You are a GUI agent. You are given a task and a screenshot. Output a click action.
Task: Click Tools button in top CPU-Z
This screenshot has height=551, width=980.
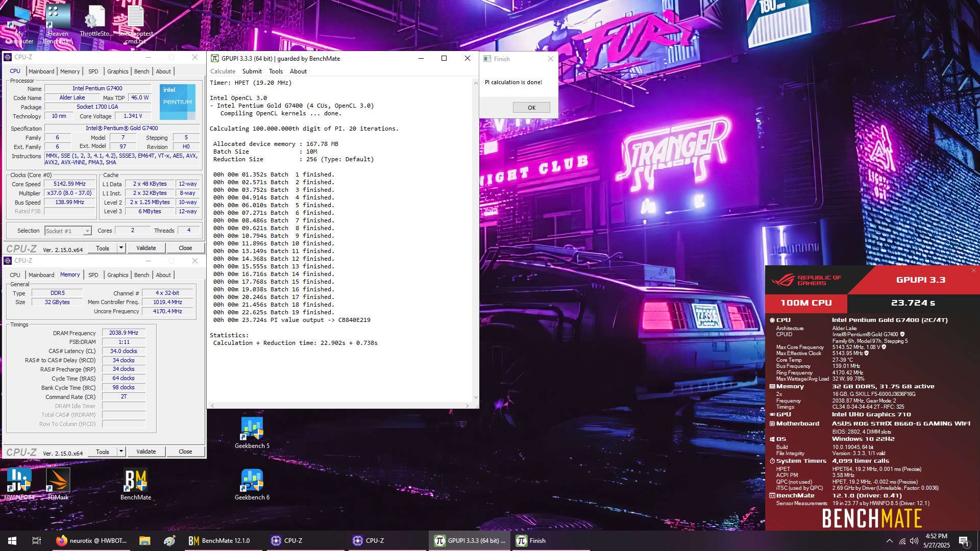click(x=103, y=248)
